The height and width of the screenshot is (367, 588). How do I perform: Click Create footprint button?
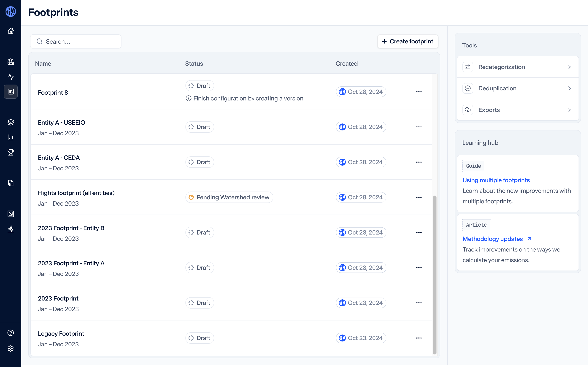[x=408, y=41]
